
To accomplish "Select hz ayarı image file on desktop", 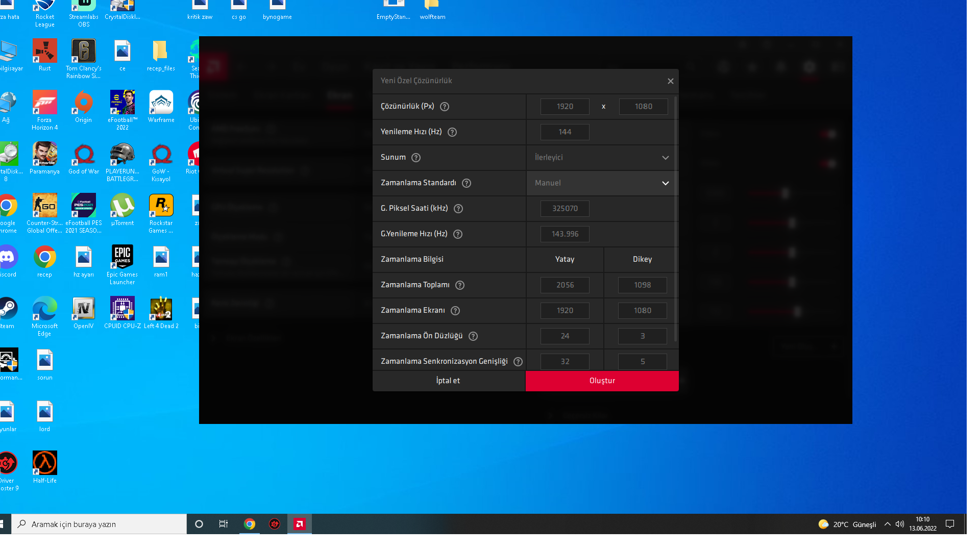I will click(x=84, y=261).
